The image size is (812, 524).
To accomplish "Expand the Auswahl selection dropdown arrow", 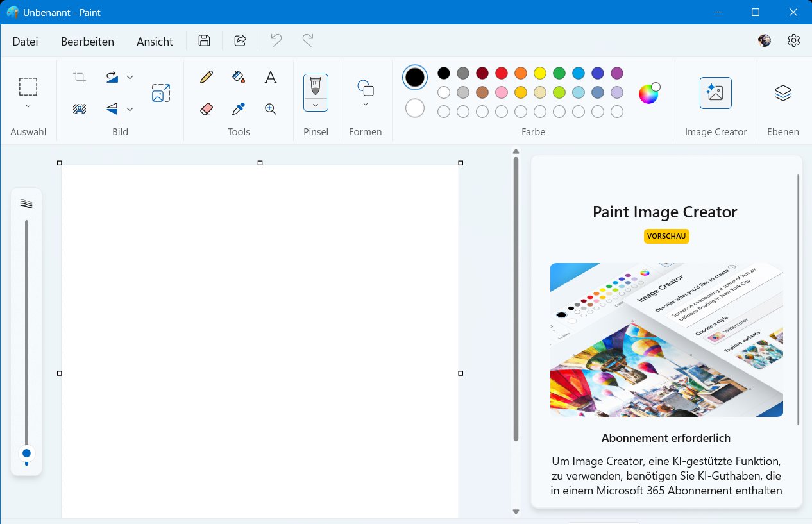I will click(x=28, y=106).
